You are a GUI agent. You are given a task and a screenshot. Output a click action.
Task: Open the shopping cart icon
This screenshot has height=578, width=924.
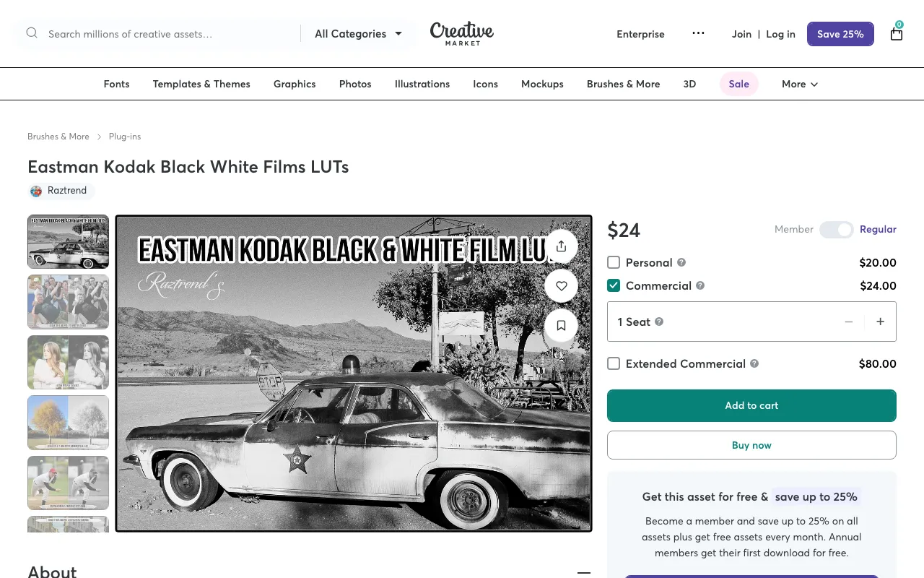click(x=897, y=33)
